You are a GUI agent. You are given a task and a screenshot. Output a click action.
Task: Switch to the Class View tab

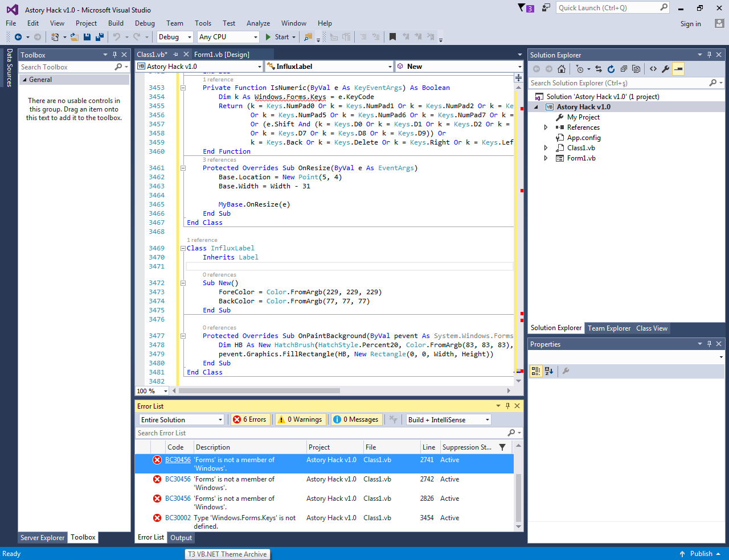click(x=652, y=328)
